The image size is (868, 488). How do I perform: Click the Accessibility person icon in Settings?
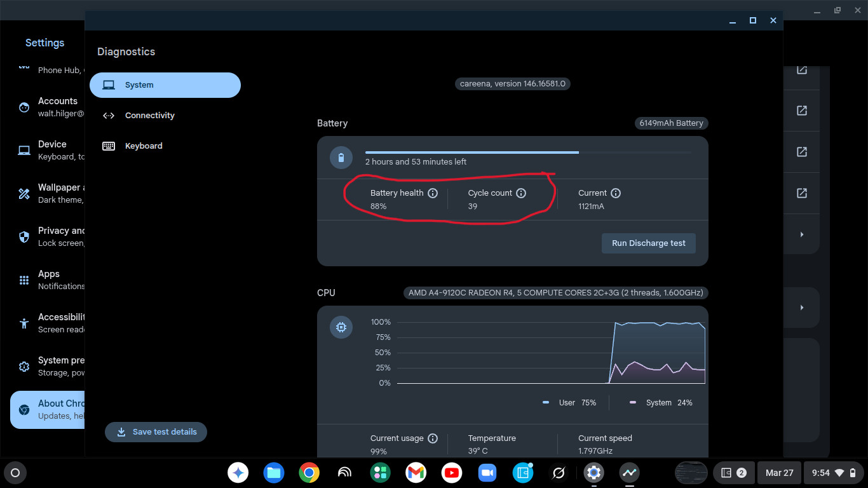24,323
